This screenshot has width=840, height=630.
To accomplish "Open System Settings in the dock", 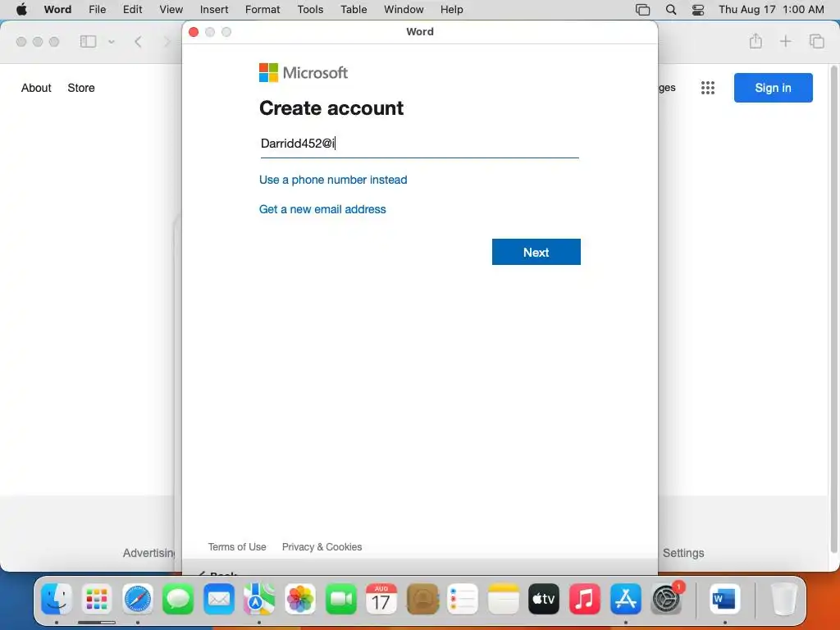I will [x=666, y=599].
